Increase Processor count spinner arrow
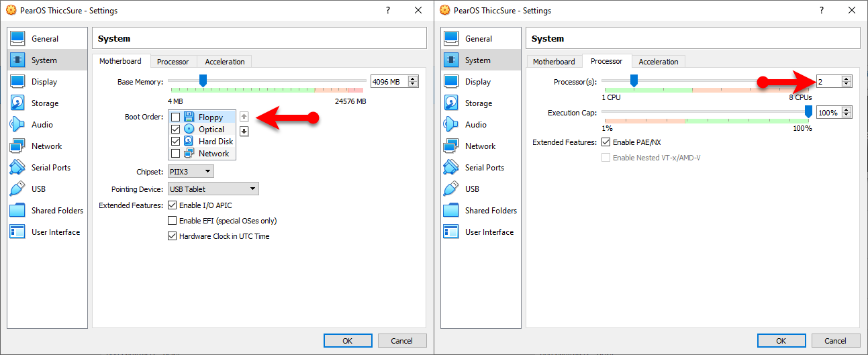Screen dimensions: 868x355 click(x=847, y=79)
